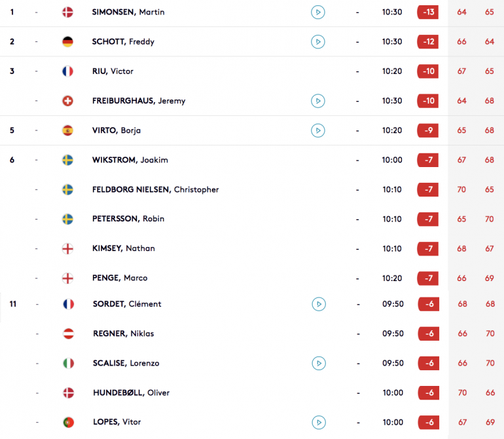The height and width of the screenshot is (439, 504).
Task: Click Swiss flag beside Freiburghaus
Action: 67,101
